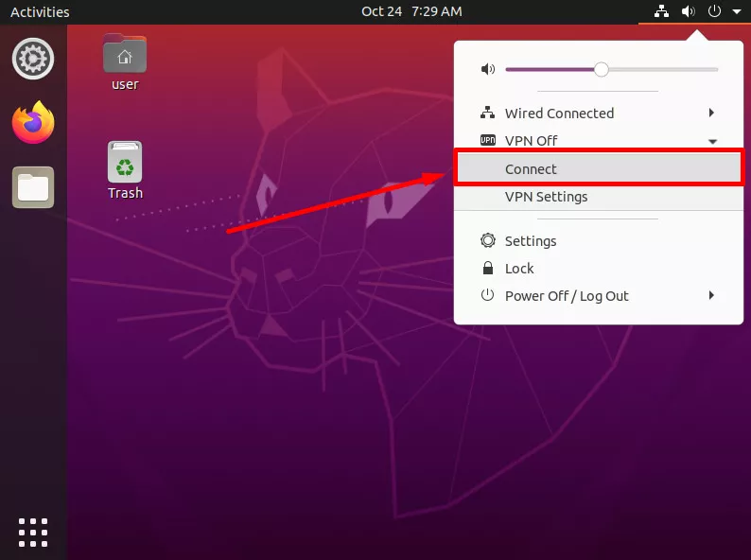
Task: Open Power Off / Log Out entry
Action: point(598,296)
